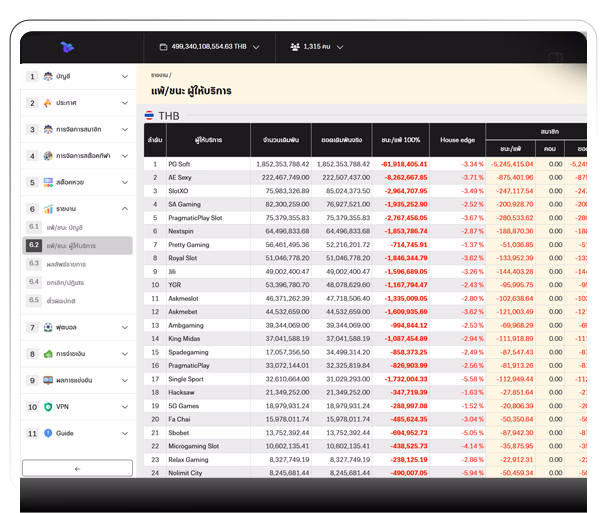
Task: Click the PG Soft provider cell
Action: pyautogui.click(x=208, y=164)
